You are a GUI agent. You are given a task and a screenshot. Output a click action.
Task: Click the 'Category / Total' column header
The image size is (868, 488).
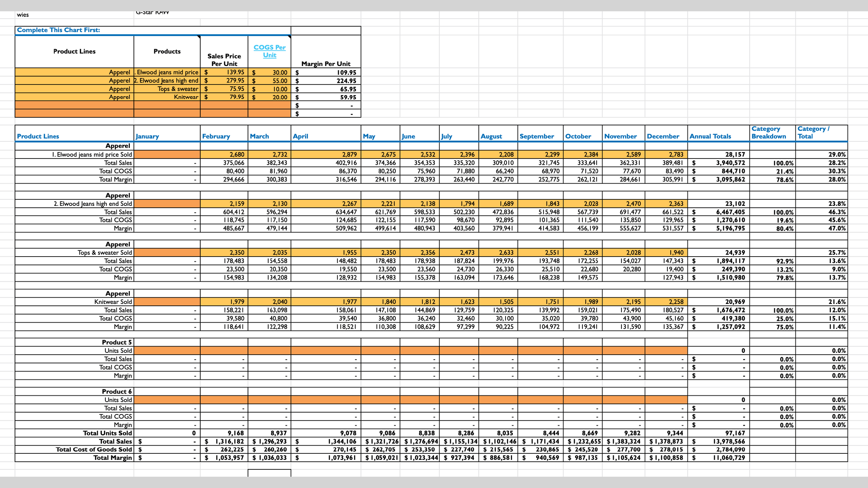click(821, 133)
